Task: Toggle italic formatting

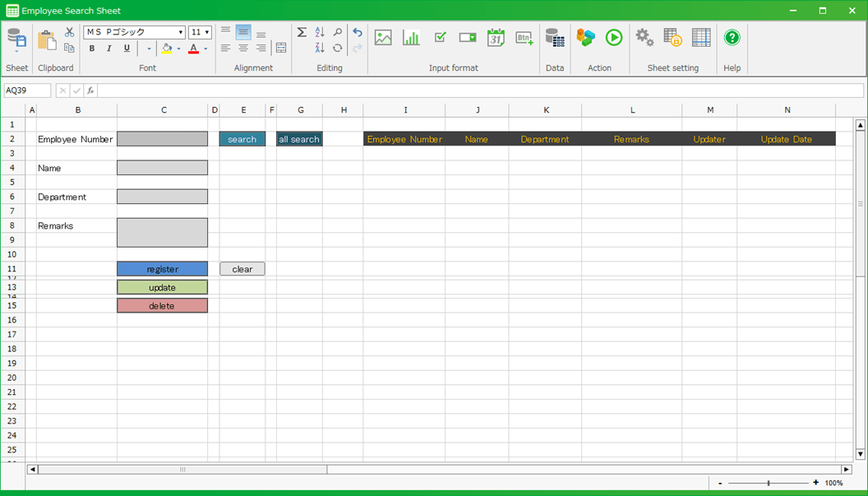Action: (109, 49)
